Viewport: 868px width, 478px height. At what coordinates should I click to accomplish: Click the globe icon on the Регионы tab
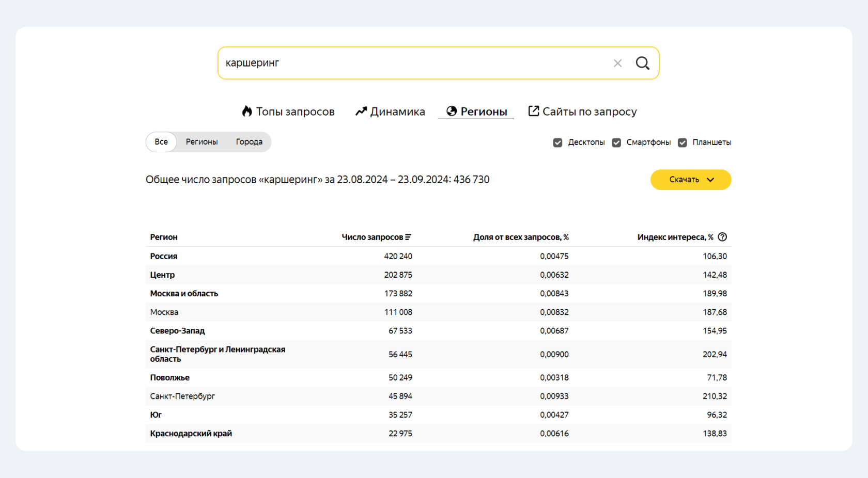452,111
